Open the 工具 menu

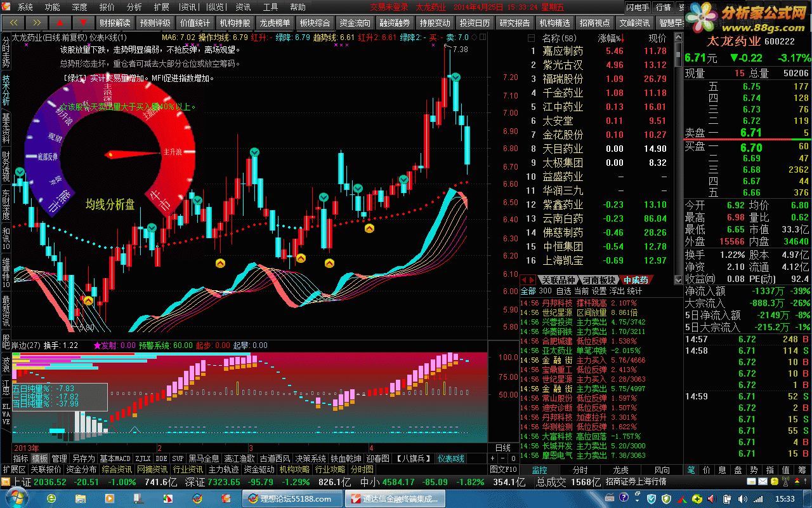(270, 7)
